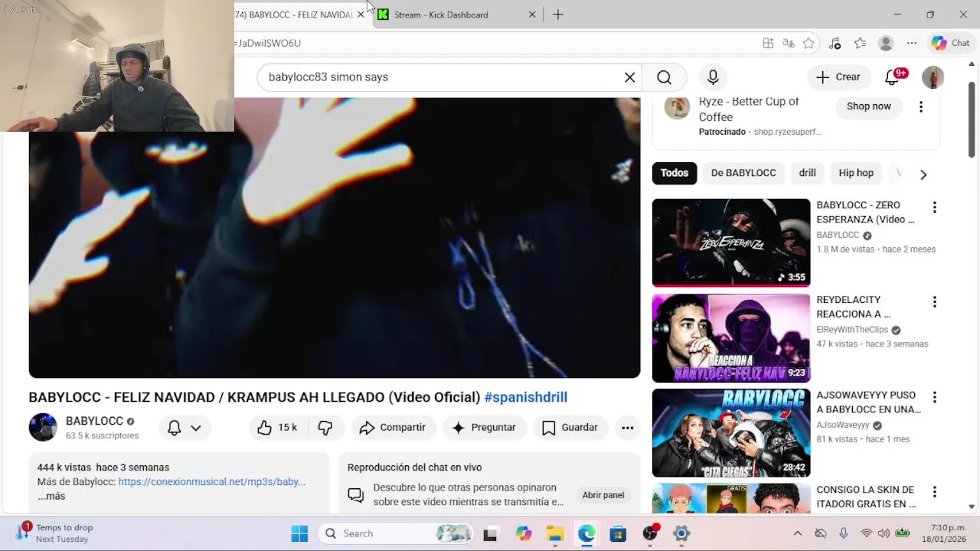
Task: Show more filter chips with right arrow
Action: (923, 174)
